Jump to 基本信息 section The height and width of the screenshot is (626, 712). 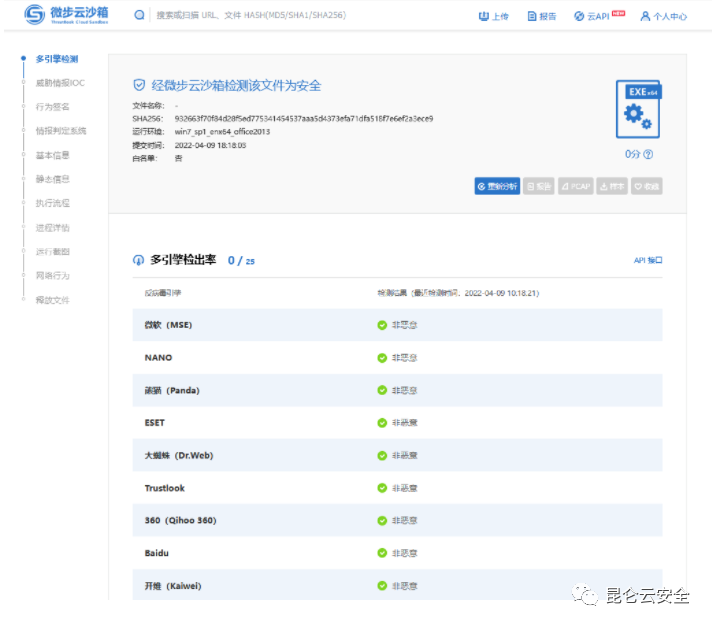(53, 155)
